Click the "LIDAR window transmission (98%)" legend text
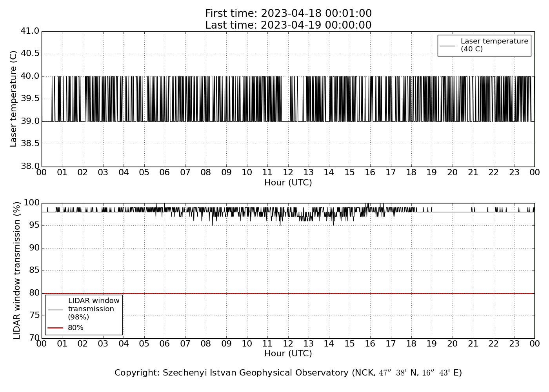This screenshot has width=549, height=392. 94,309
